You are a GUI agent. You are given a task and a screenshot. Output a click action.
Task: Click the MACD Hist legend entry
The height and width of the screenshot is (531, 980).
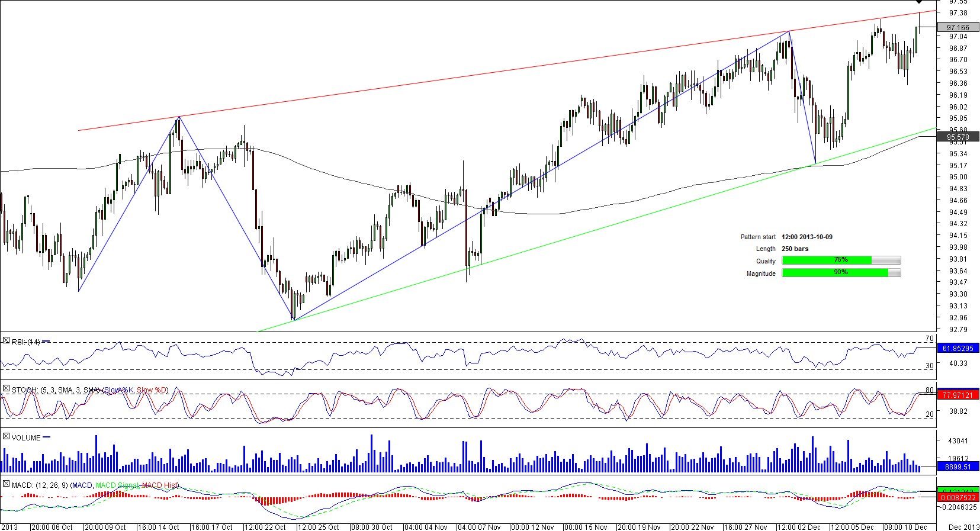pos(159,485)
